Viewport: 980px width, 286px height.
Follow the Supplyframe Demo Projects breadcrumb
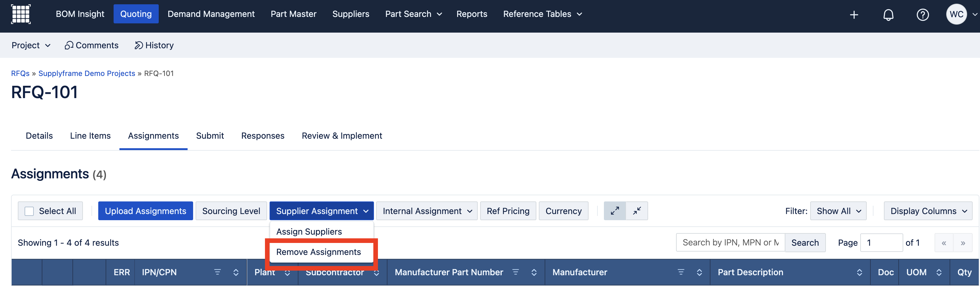point(87,73)
